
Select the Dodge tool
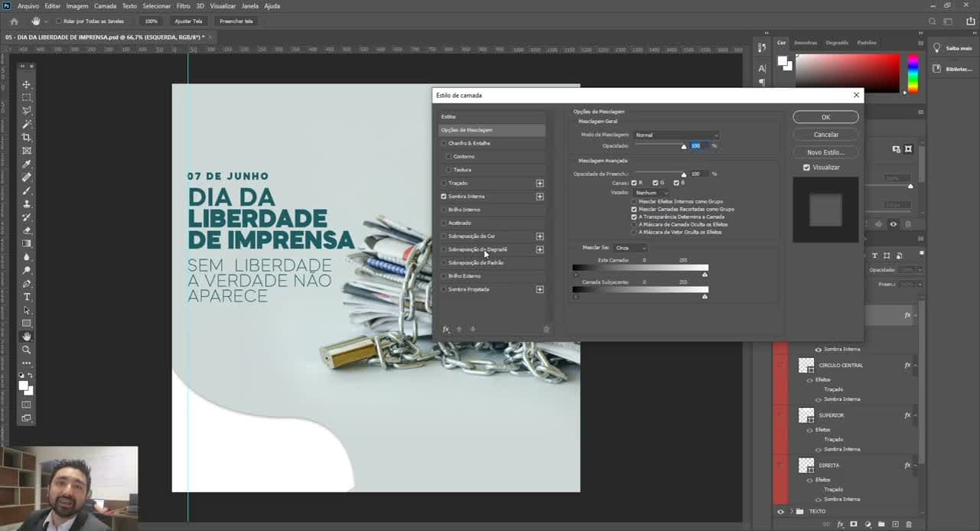pos(27,270)
